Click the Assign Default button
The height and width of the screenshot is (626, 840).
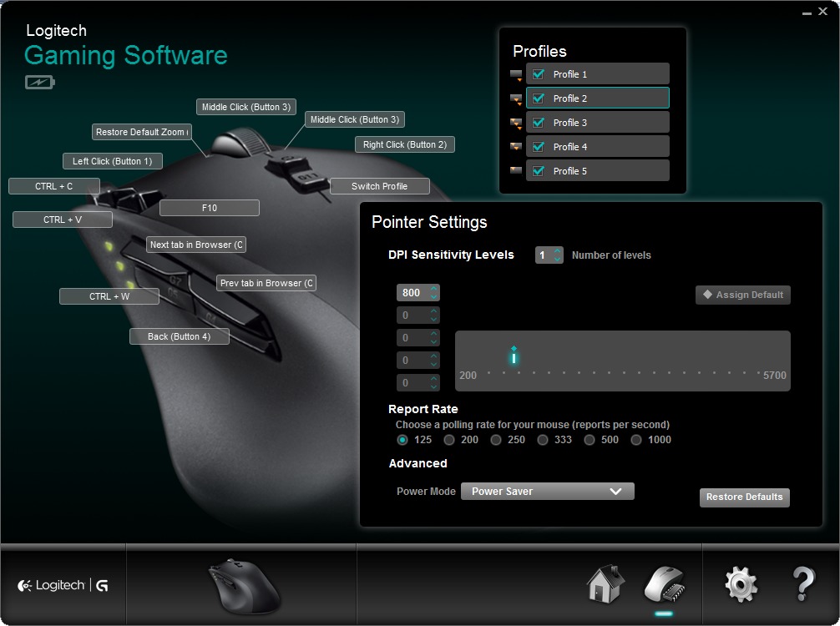[741, 295]
